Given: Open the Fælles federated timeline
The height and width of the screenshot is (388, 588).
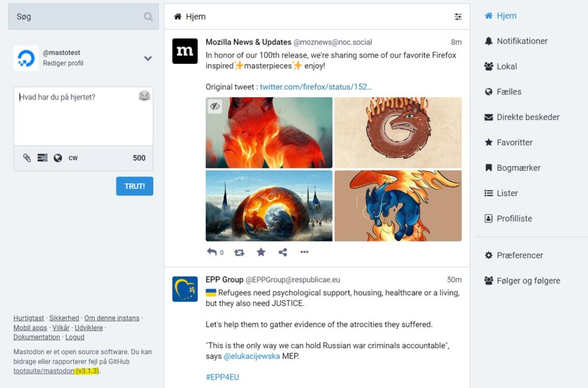Looking at the screenshot, I should point(503,91).
